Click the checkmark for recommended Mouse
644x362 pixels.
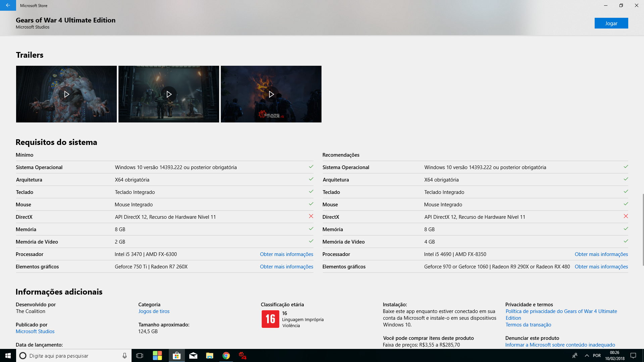tap(626, 204)
